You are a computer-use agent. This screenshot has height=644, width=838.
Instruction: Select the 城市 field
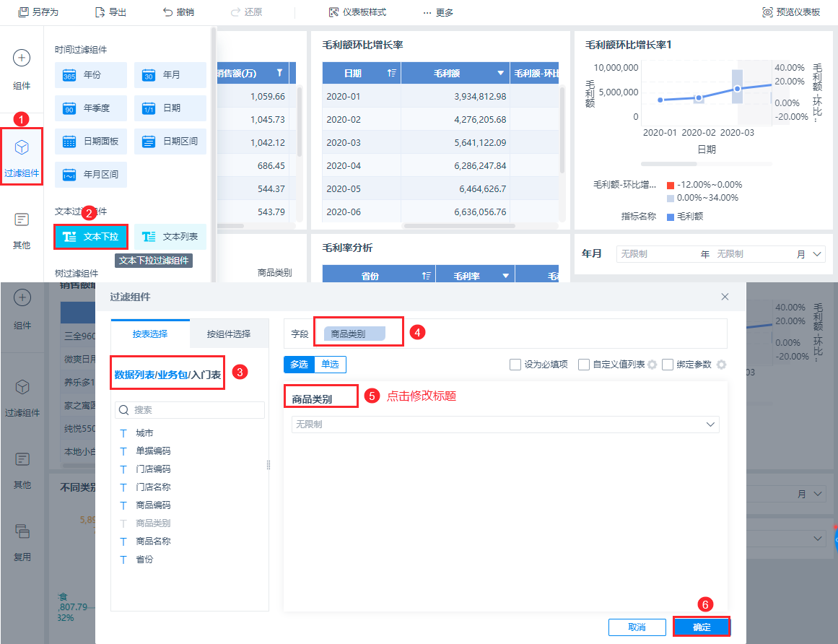[144, 433]
